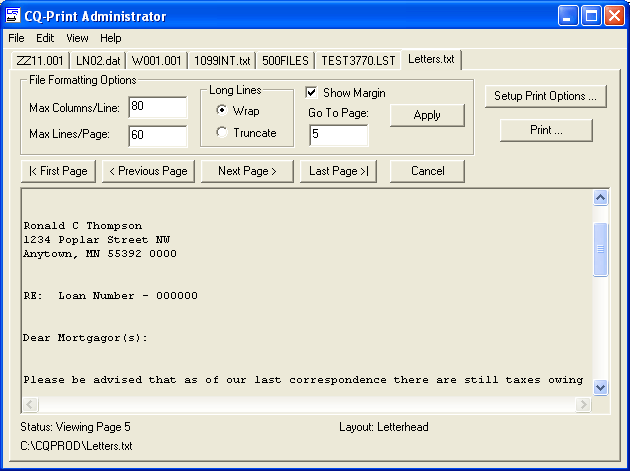Screen dimensions: 630x471
Task: Jump to the Last Page
Action: pyautogui.click(x=338, y=171)
